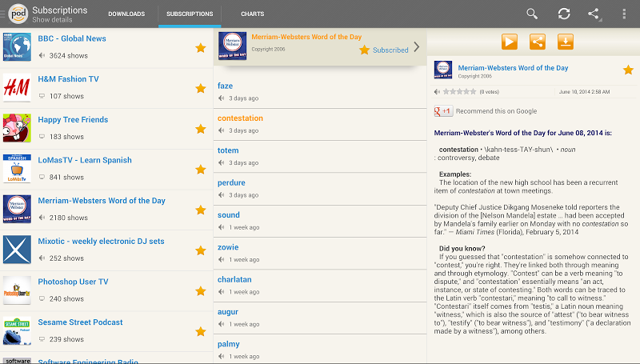The image size is (640, 364).
Task: Switch to the Downloads tab
Action: [x=126, y=14]
